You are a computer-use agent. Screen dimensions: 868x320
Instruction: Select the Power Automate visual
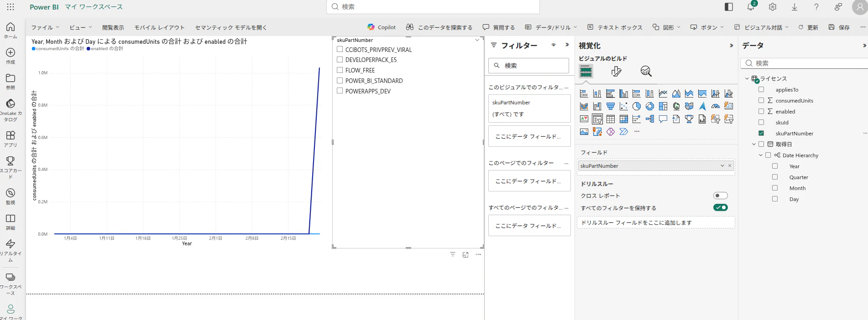click(x=623, y=132)
